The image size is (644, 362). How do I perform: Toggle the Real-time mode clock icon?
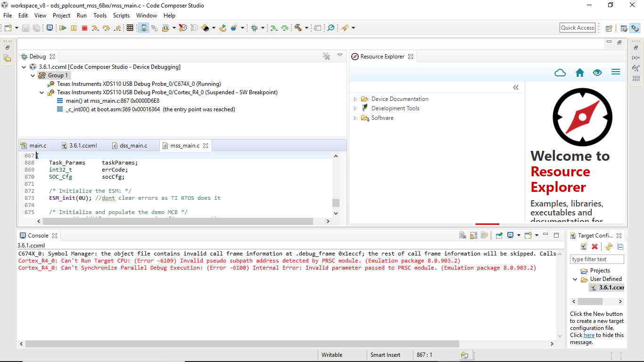(182, 28)
